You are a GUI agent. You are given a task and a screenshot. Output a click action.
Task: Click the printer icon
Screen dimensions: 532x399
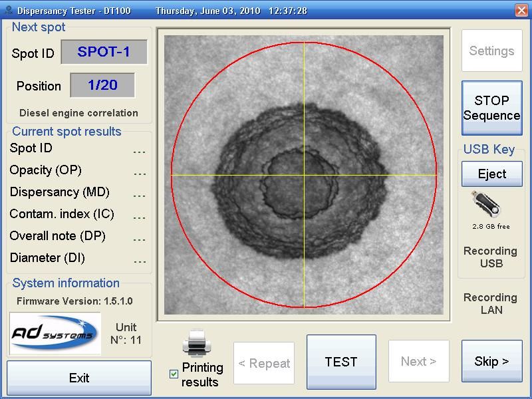coord(197,343)
